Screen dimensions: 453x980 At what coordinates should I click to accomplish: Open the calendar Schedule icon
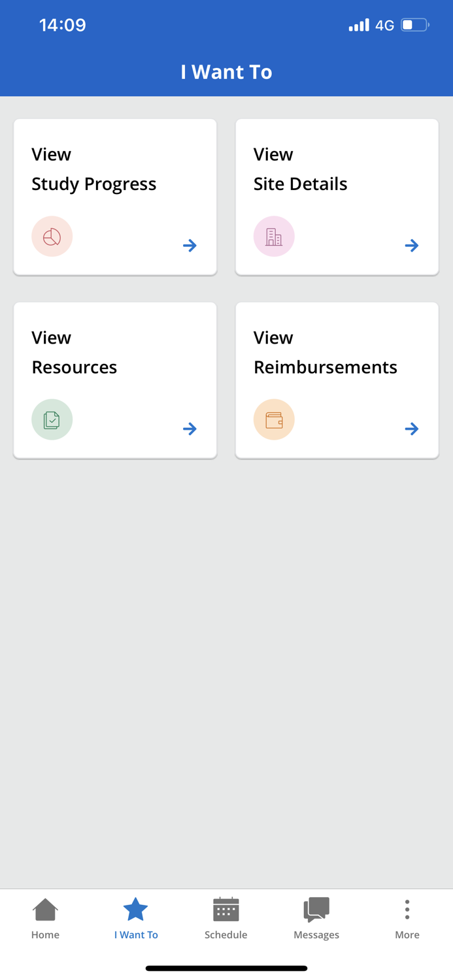click(x=226, y=909)
